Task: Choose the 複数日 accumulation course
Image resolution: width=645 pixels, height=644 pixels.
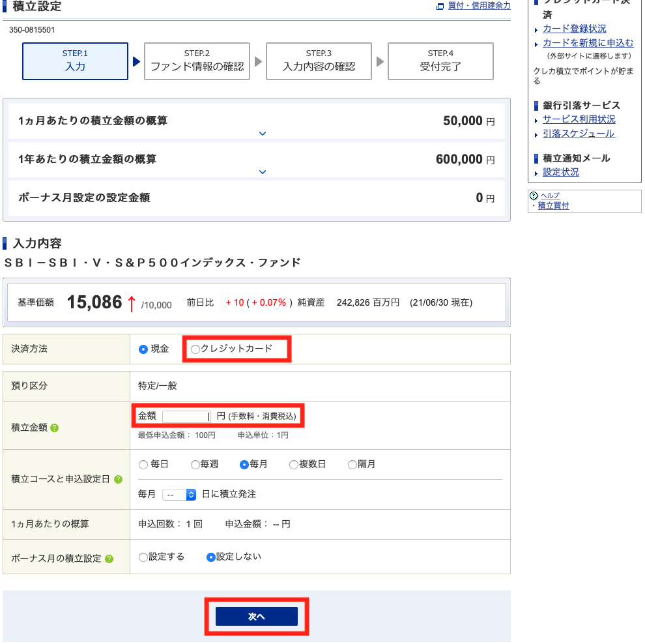Action: pyautogui.click(x=293, y=465)
